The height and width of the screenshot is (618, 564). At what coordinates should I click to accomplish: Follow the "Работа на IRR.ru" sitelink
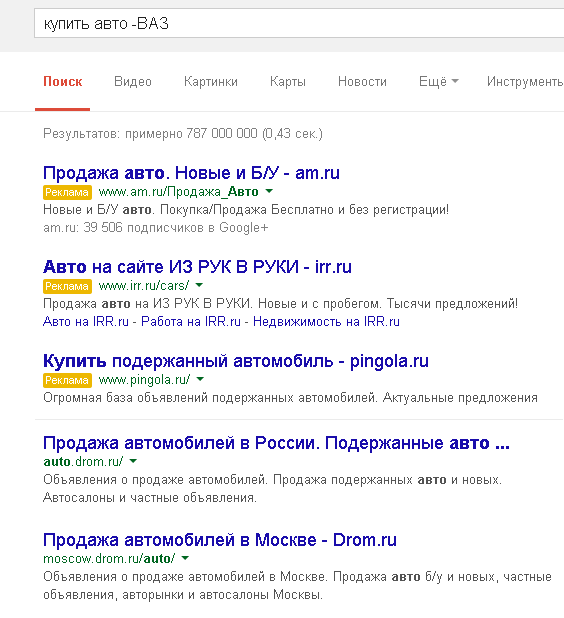pos(191,322)
